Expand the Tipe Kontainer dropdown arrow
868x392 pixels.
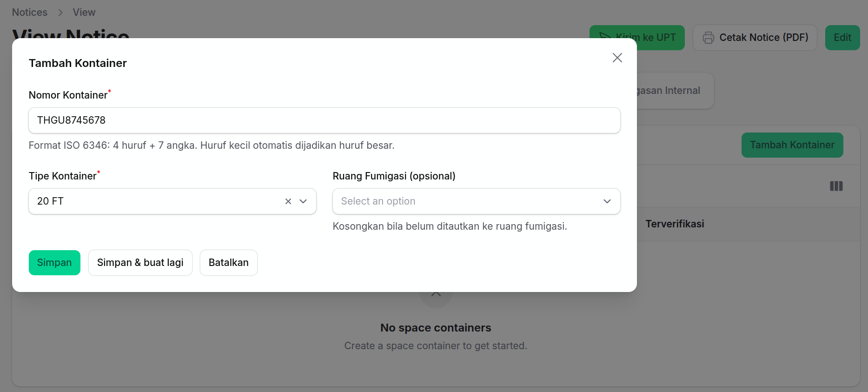[303, 201]
